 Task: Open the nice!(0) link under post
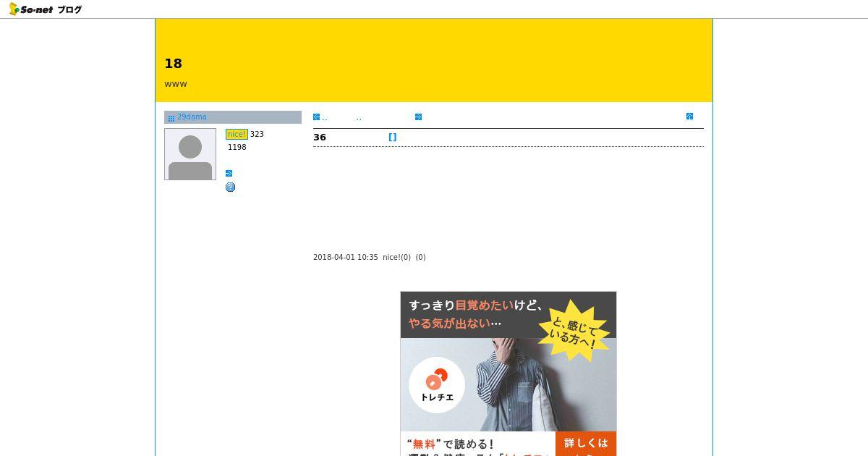[x=396, y=257]
